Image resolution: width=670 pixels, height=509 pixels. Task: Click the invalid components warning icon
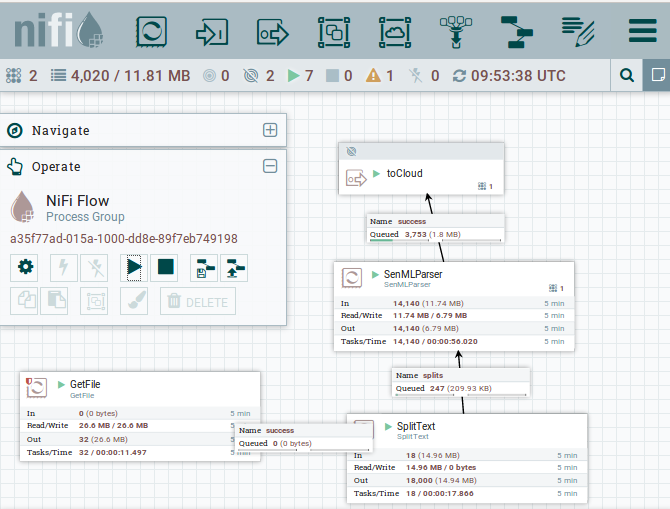click(373, 76)
